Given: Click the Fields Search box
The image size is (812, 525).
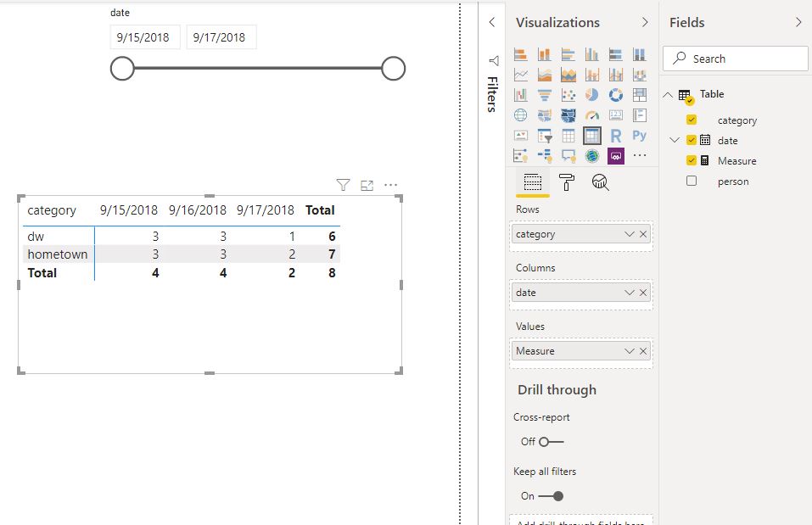Looking at the screenshot, I should tap(736, 59).
